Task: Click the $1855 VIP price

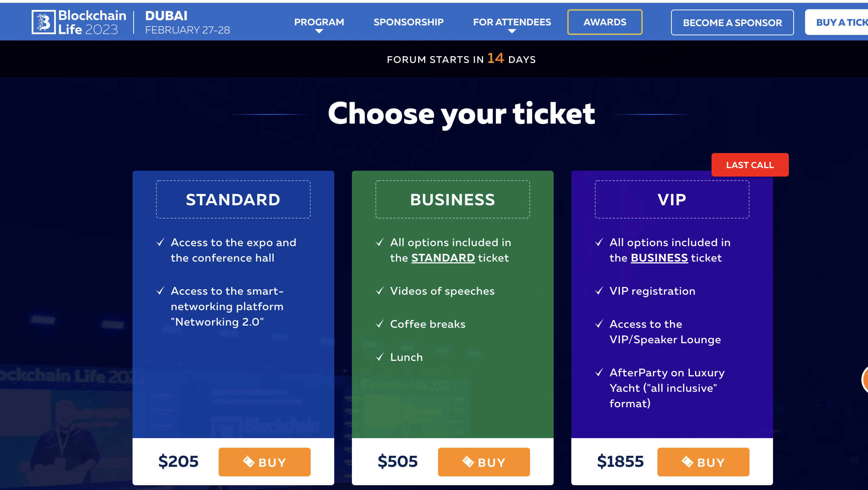Action: coord(620,461)
